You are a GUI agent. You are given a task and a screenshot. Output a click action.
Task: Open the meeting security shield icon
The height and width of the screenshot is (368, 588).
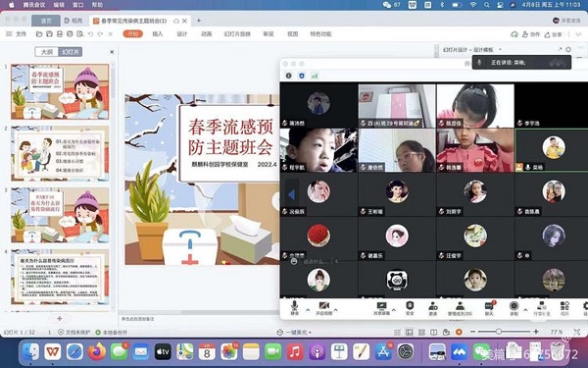410,307
